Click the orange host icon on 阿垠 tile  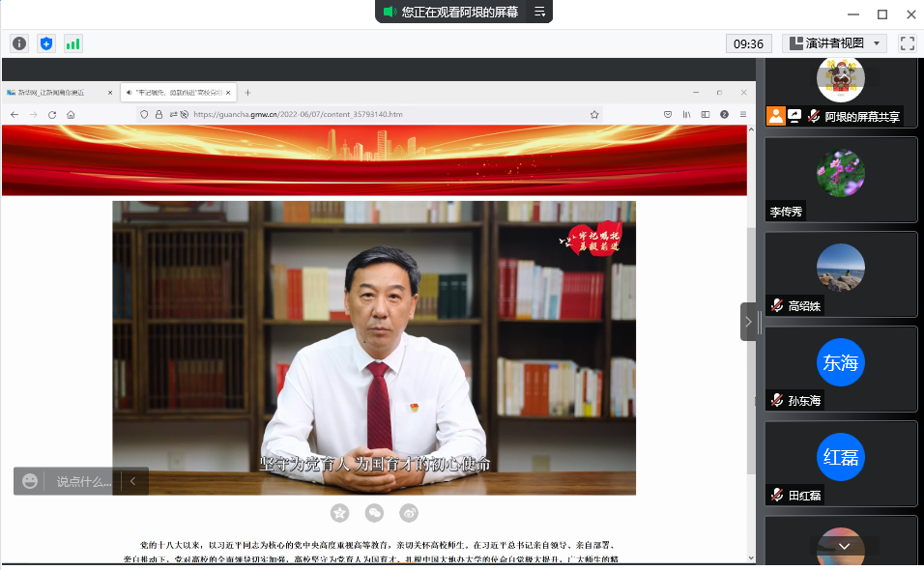tap(776, 116)
